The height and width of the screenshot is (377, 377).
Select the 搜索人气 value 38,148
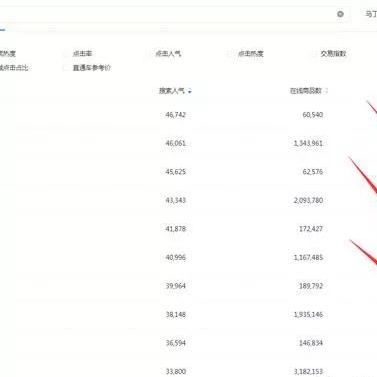[176, 314]
